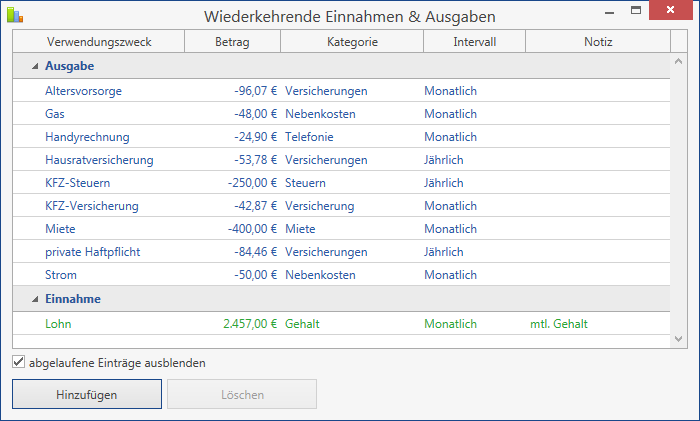Minimize the window
Viewport: 700px width, 421px height.
coord(609,10)
